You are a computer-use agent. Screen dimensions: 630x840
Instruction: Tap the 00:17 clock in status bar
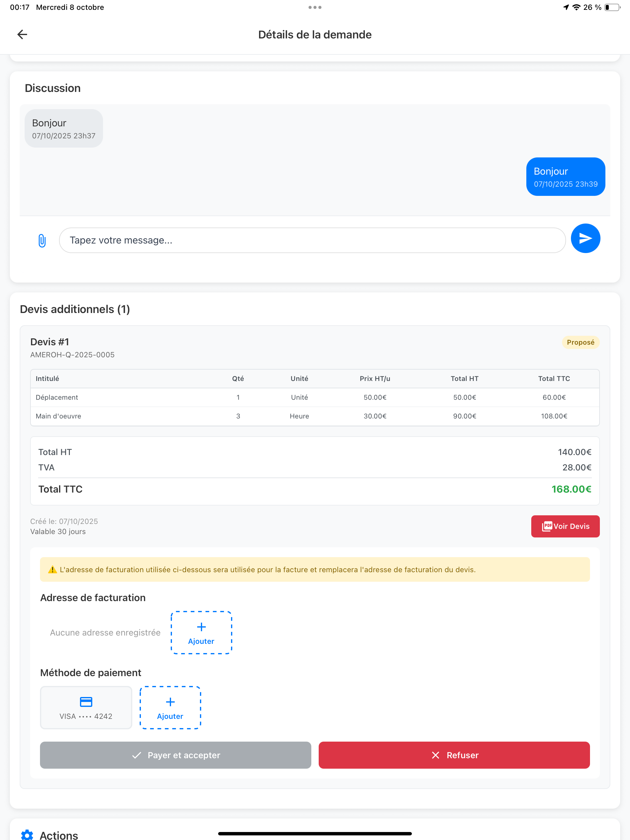pos(19,7)
